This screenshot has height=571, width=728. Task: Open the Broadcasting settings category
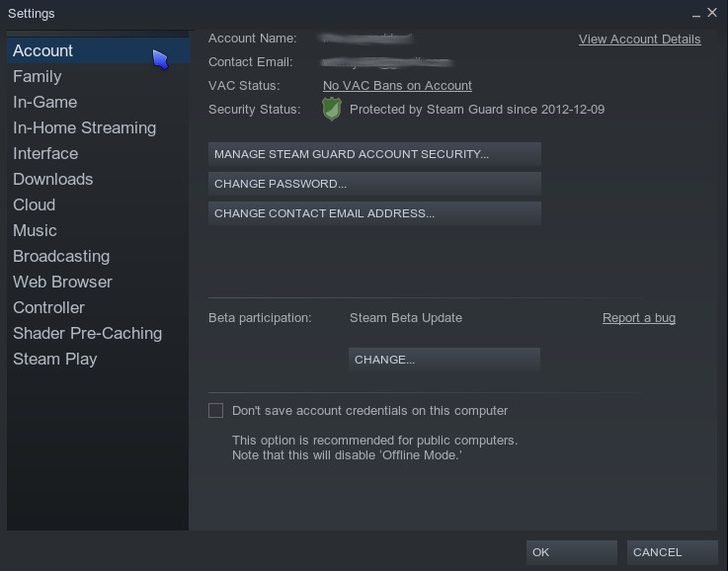99,256
